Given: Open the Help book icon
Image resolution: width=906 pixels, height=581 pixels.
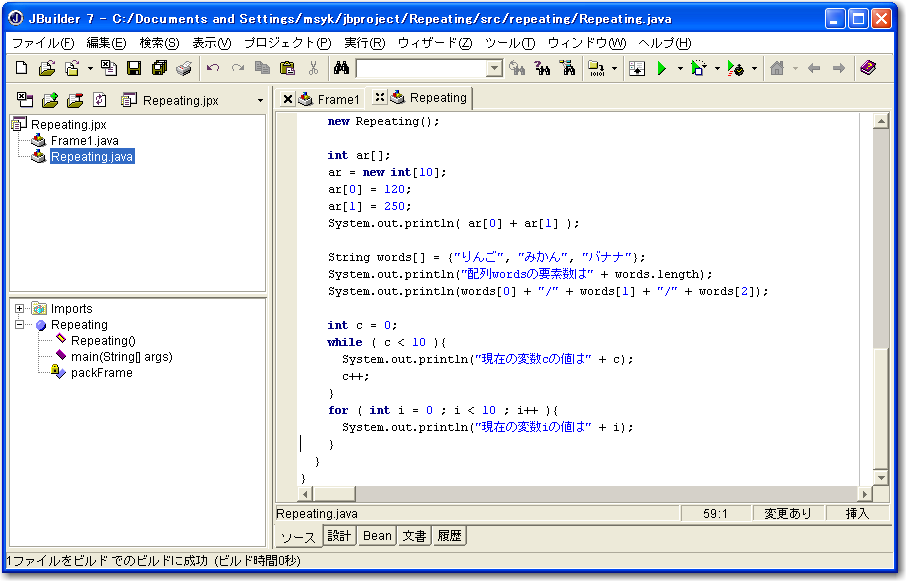Looking at the screenshot, I should coord(867,68).
